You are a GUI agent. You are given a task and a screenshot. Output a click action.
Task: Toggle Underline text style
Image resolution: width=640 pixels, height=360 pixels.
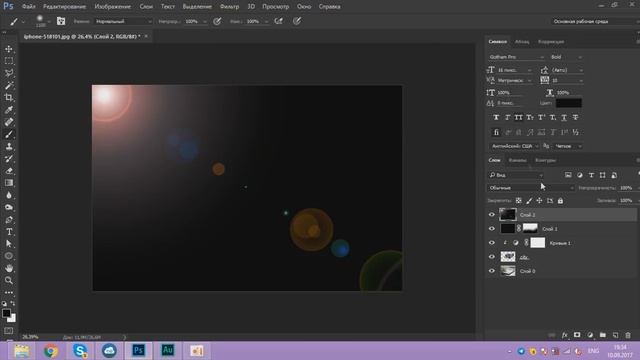564,118
